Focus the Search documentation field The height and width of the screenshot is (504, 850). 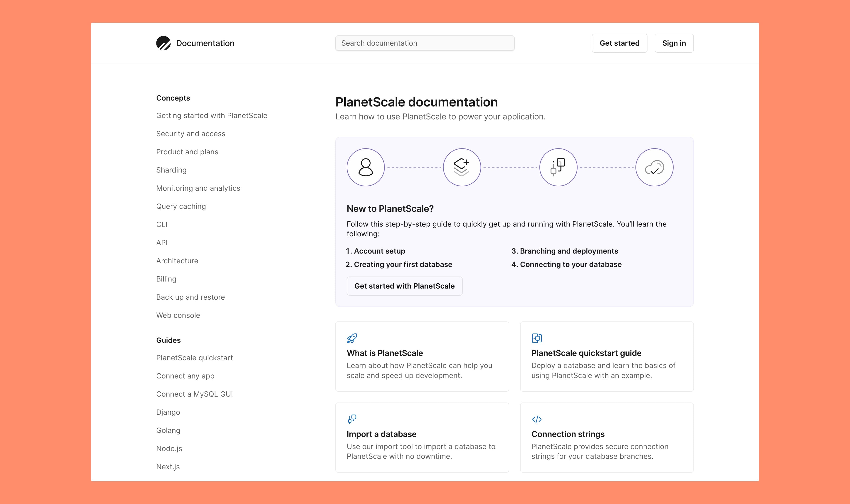pyautogui.click(x=425, y=43)
